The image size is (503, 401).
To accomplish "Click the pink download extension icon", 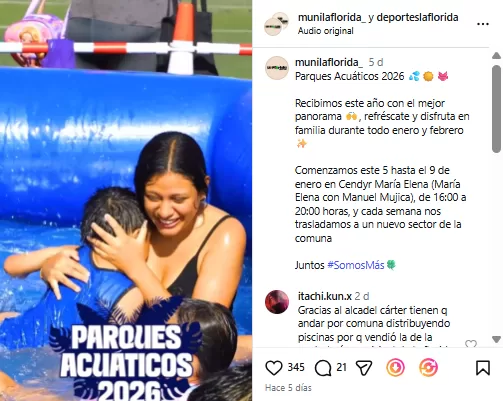I will coord(395,368).
